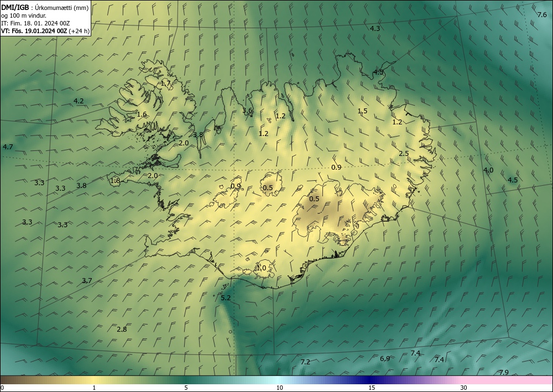This screenshot has height=392, width=553.
Task: Click the 7.9 precipitation value
Action: (x=504, y=373)
